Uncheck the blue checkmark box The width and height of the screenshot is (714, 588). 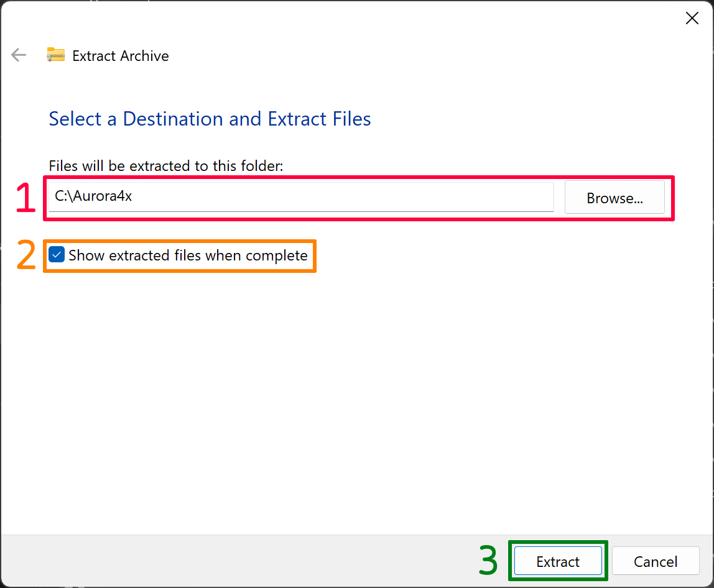(57, 255)
